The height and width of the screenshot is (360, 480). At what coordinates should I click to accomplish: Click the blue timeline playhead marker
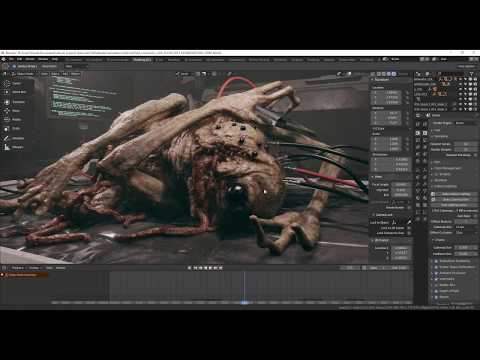244,303
